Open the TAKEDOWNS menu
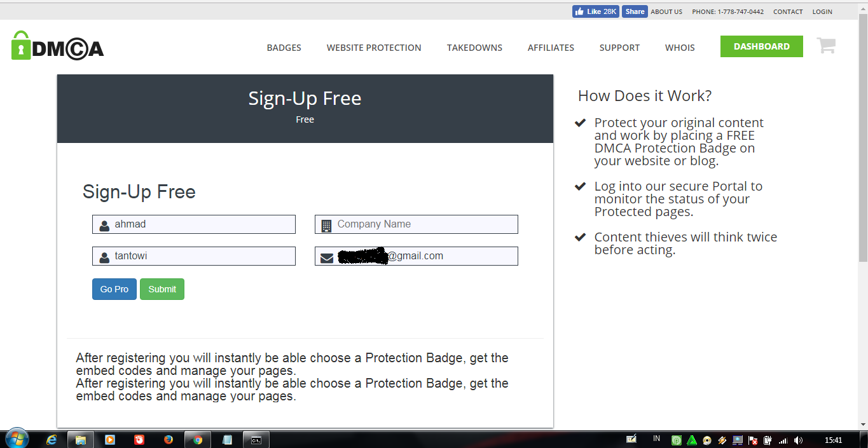This screenshot has height=448, width=868. (x=474, y=48)
